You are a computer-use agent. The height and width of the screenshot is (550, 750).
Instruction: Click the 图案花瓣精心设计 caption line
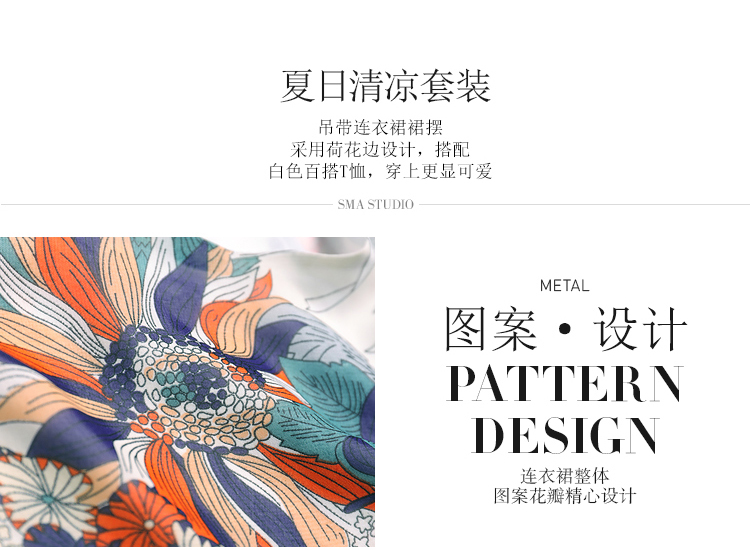[x=565, y=496]
